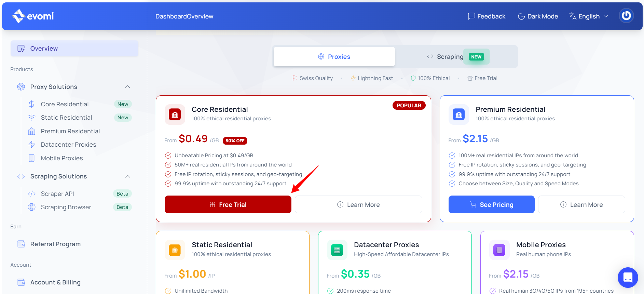The height and width of the screenshot is (294, 644).
Task: Click the Datacenter Proxies card title
Action: [386, 245]
